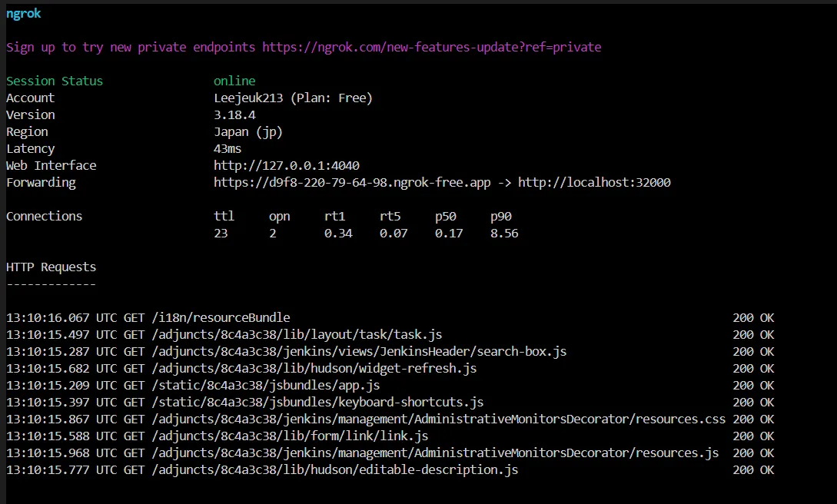Click '200 OK' status for resourceBundle request
This screenshot has width=837, height=504.
pyautogui.click(x=753, y=318)
